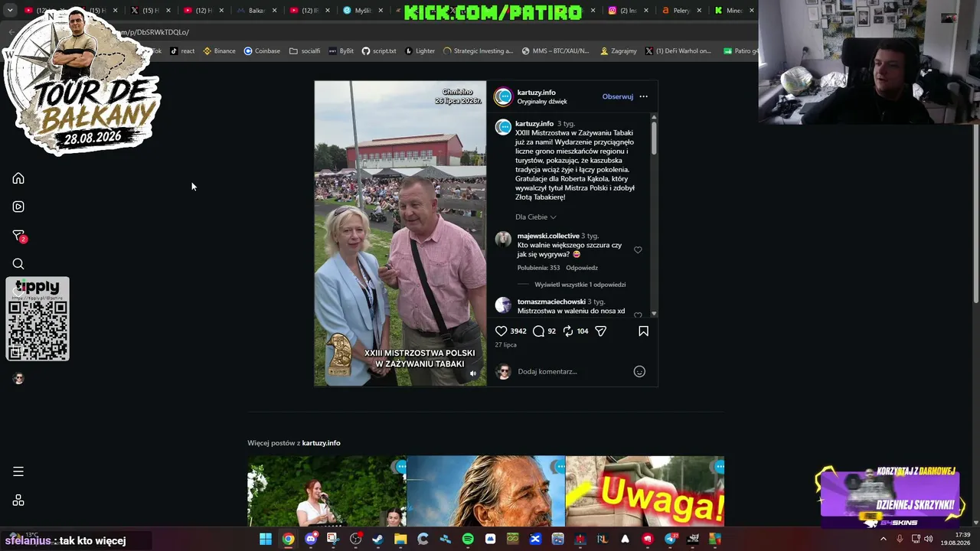Image resolution: width=980 pixels, height=551 pixels.
Task: Open Instagram Home from the sidebar
Action: [x=18, y=178]
